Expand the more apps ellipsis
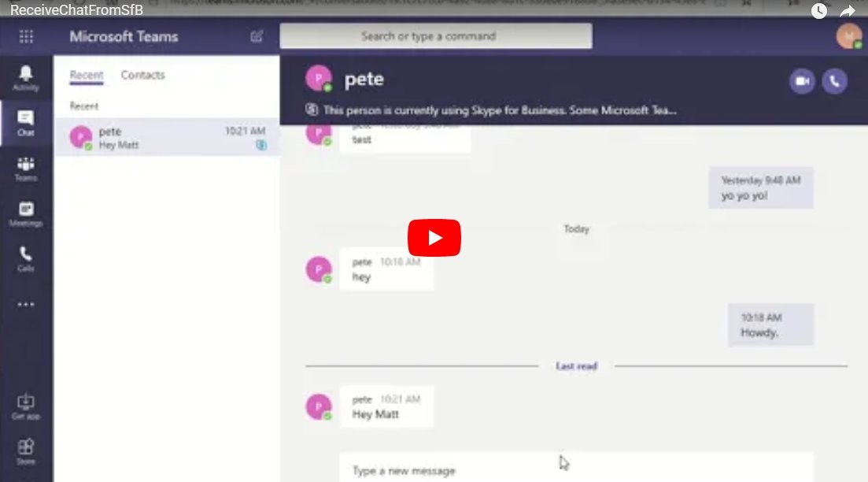Viewport: 868px width, 482px height. 26,305
